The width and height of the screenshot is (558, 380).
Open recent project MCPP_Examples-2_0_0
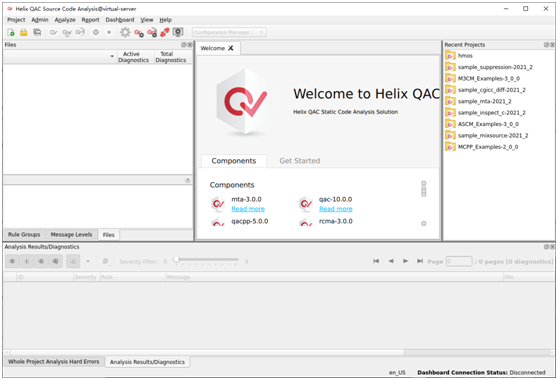[488, 147]
